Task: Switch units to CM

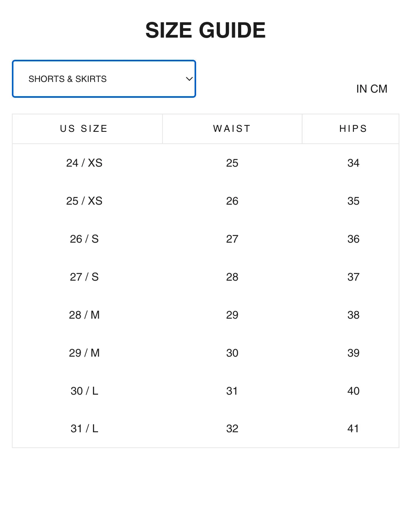Action: [x=379, y=89]
